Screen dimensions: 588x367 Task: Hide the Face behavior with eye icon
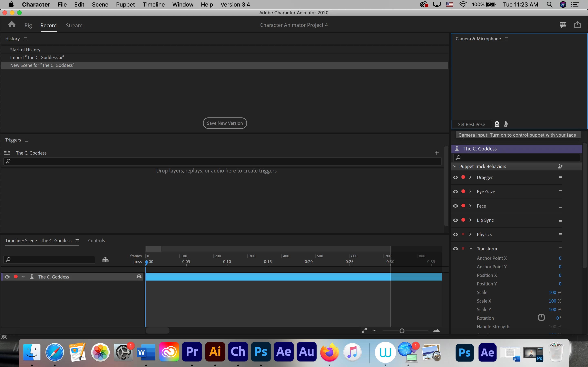pyautogui.click(x=455, y=206)
